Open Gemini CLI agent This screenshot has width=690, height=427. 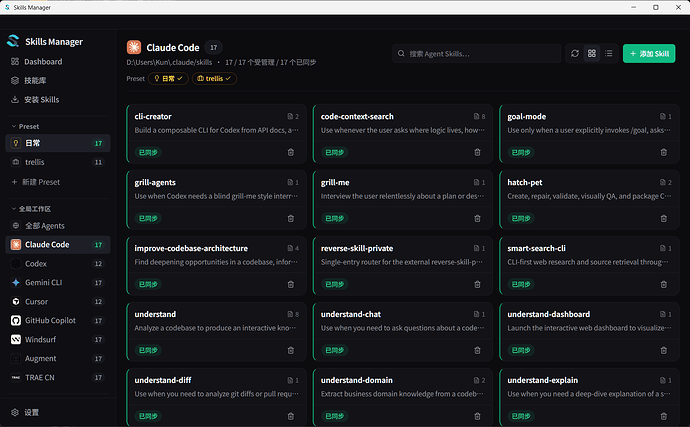58,283
